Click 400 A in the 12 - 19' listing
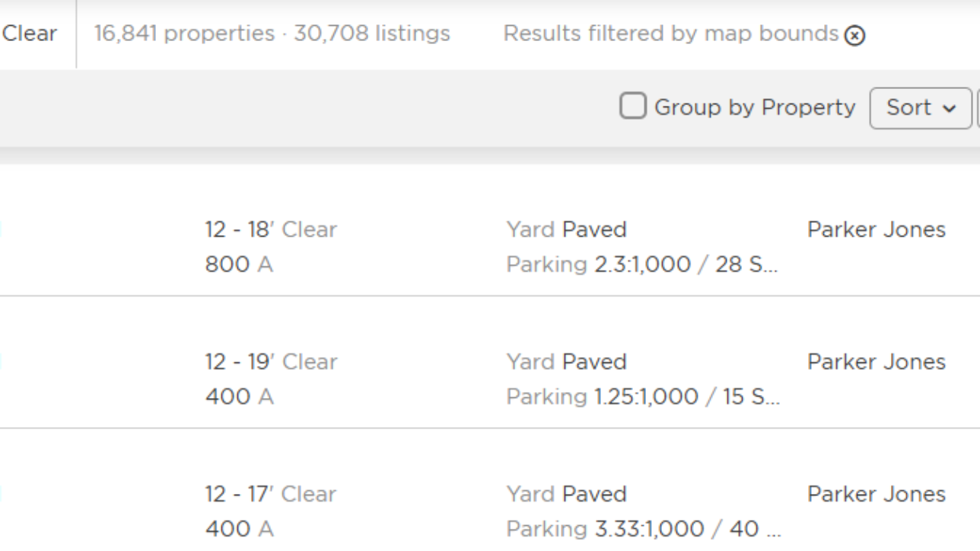Viewport: 980px width, 551px height. click(238, 397)
